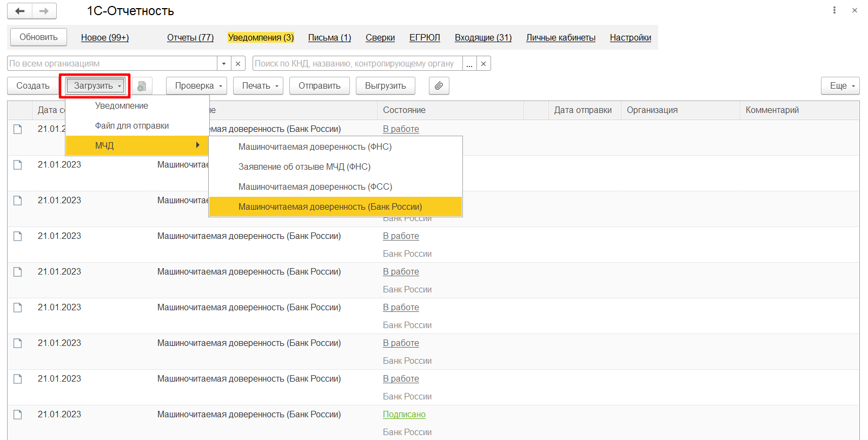Open search options ellipsis button
This screenshot has height=440, width=868.
click(469, 64)
